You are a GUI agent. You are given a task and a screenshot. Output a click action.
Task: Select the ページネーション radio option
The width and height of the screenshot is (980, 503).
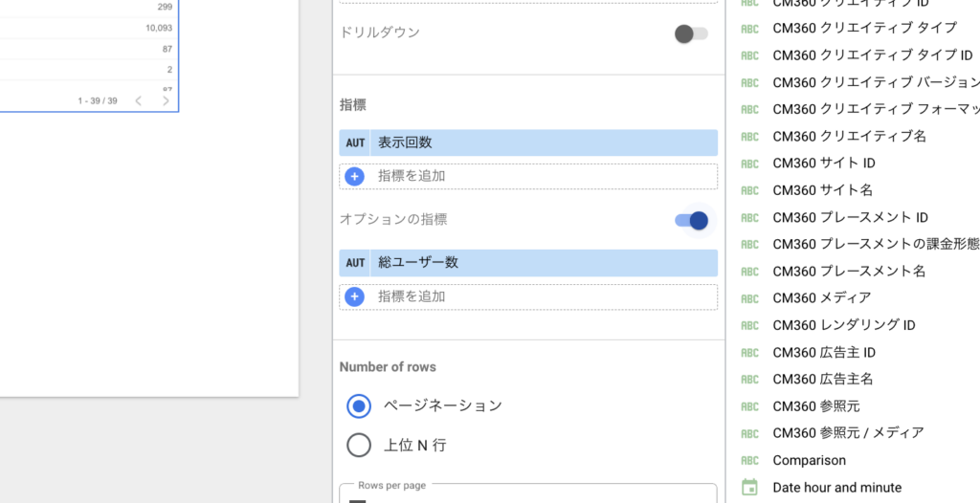coord(359,406)
